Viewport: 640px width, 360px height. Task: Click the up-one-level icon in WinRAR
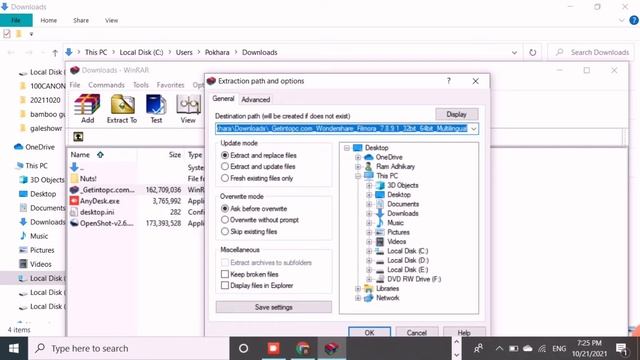[x=78, y=136]
